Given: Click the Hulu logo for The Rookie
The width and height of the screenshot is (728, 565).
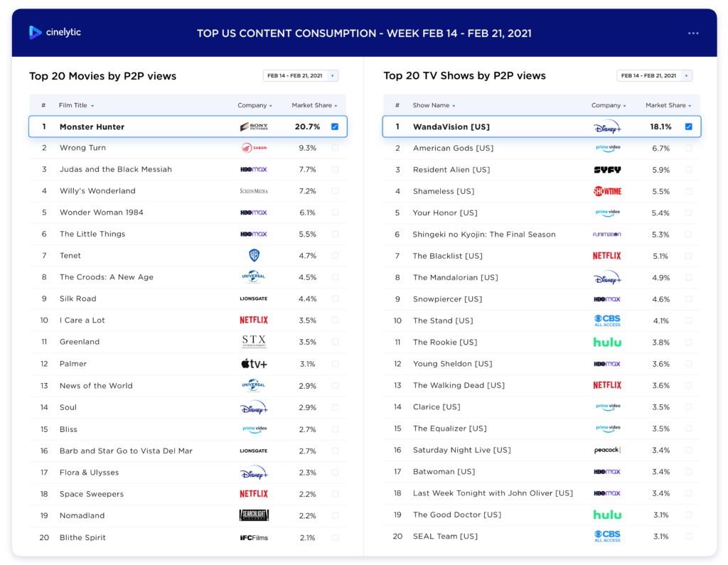Looking at the screenshot, I should (607, 342).
